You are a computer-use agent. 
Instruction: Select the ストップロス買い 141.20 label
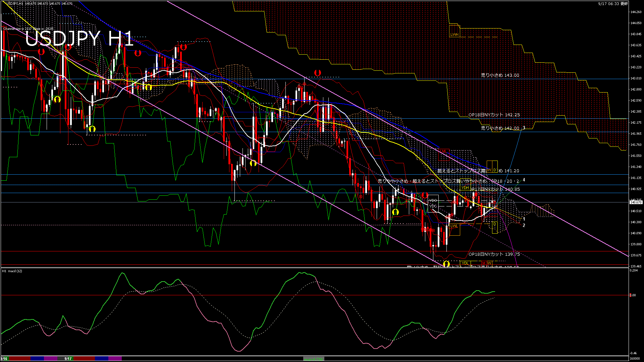[478, 171]
